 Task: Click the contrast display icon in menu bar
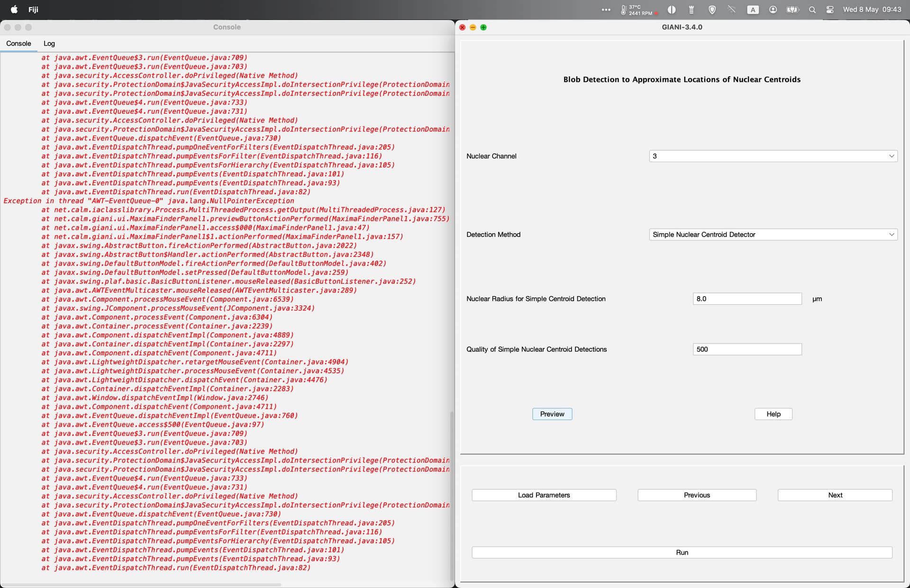pos(672,9)
